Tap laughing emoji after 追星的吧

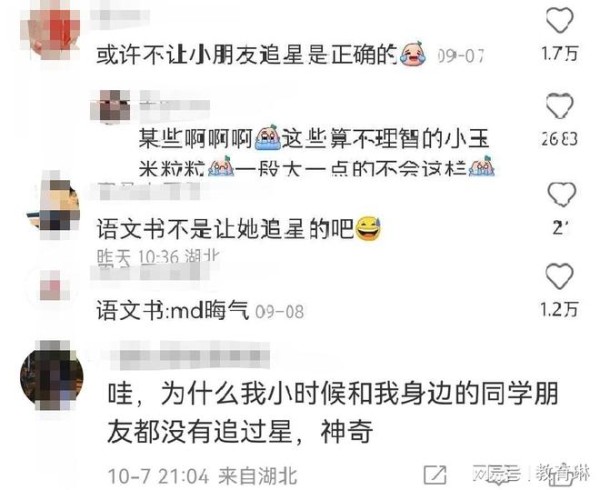(x=368, y=228)
